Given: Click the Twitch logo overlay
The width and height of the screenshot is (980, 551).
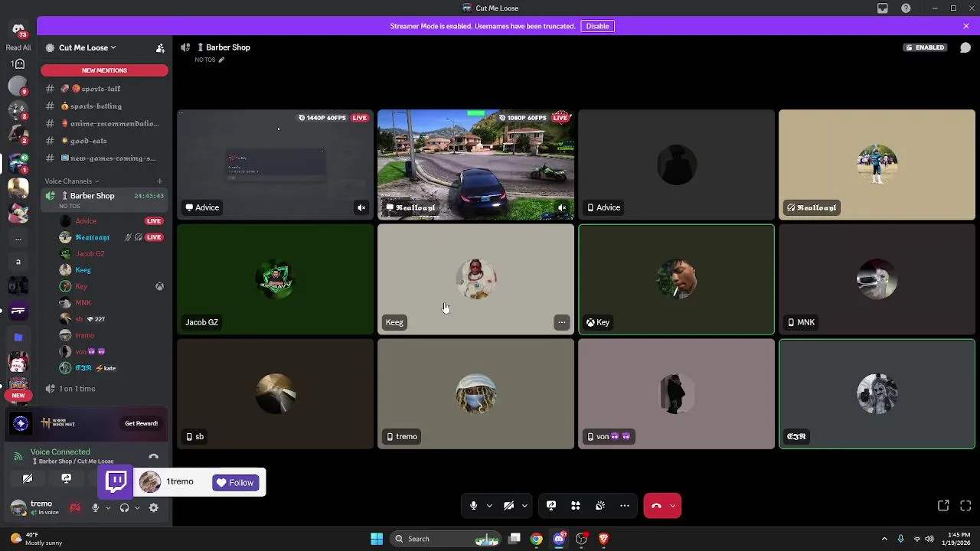Looking at the screenshot, I should pyautogui.click(x=116, y=481).
